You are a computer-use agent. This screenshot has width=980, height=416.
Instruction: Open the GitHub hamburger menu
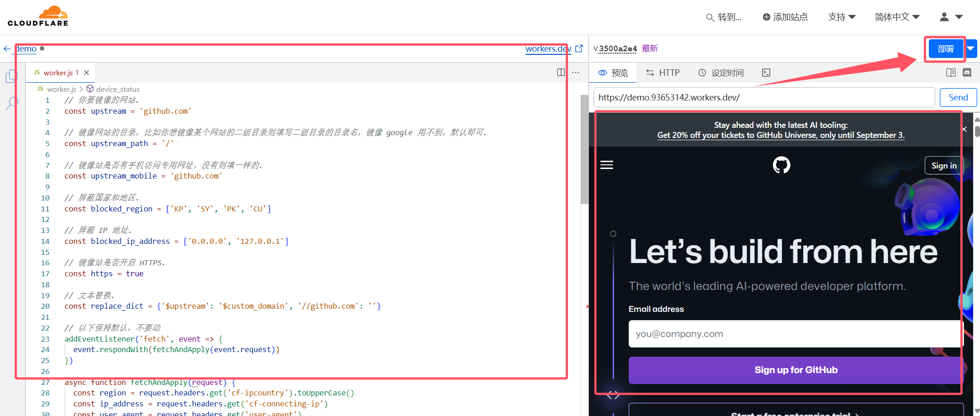(x=607, y=165)
